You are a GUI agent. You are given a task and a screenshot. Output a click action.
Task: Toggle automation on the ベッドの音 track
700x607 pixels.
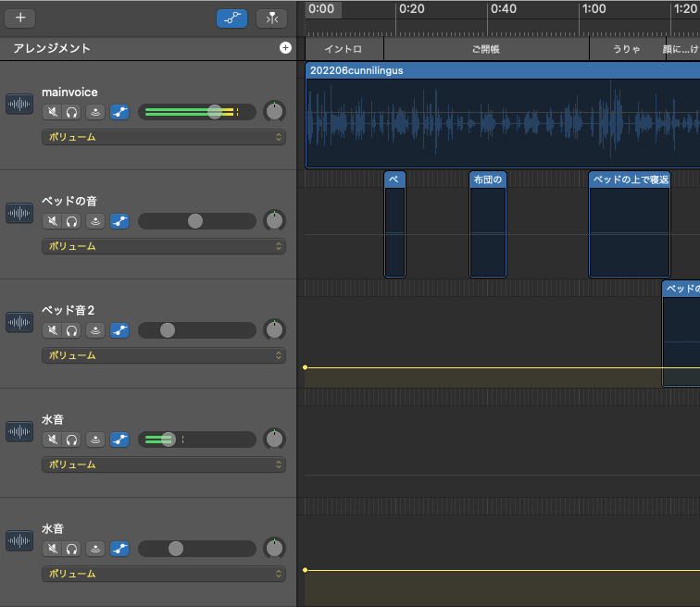pos(119,221)
